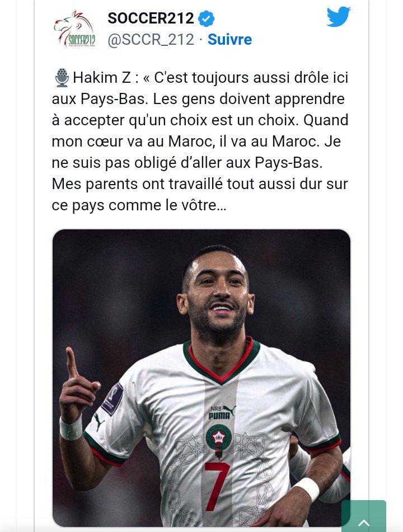Click the number 7 on the jersey
This screenshot has width=403, height=532.
(x=217, y=486)
